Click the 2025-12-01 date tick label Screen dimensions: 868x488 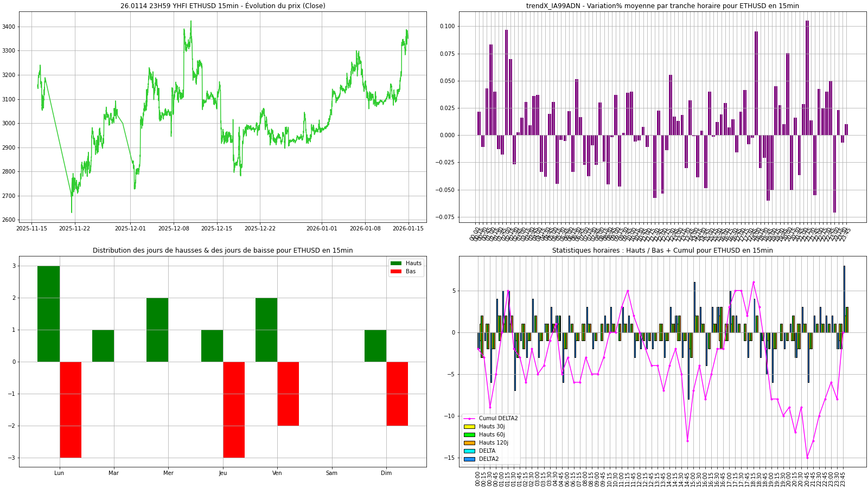(130, 229)
